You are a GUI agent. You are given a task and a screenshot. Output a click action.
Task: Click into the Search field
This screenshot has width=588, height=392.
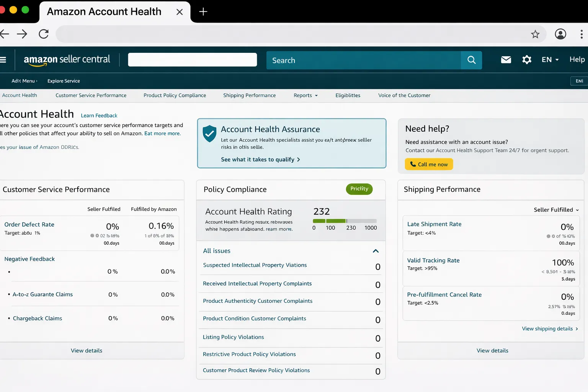[x=364, y=60]
